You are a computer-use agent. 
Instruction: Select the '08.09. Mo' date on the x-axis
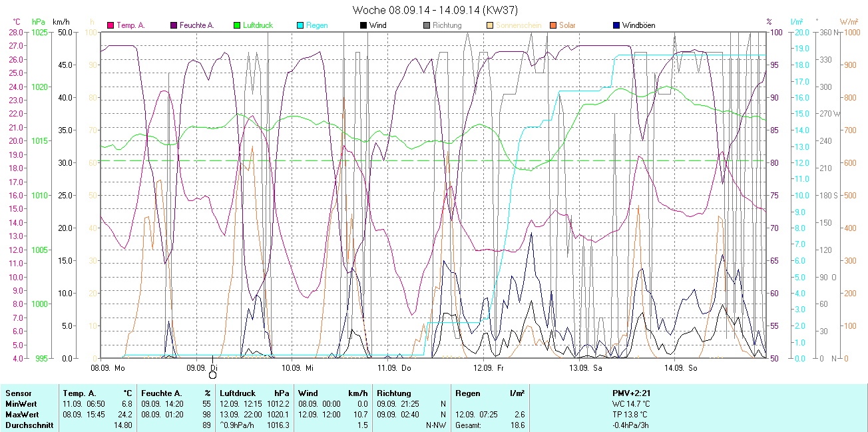pyautogui.click(x=108, y=367)
